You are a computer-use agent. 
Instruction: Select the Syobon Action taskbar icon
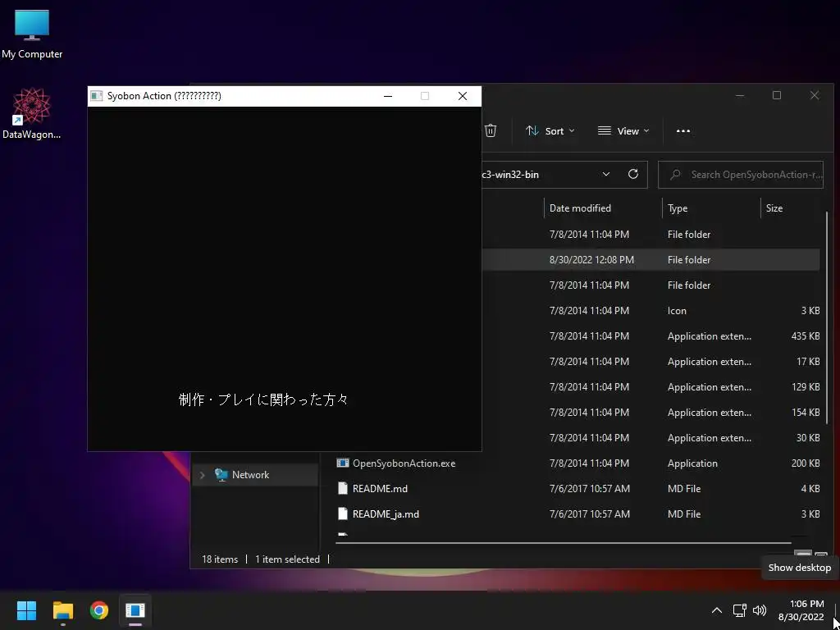coord(135,610)
